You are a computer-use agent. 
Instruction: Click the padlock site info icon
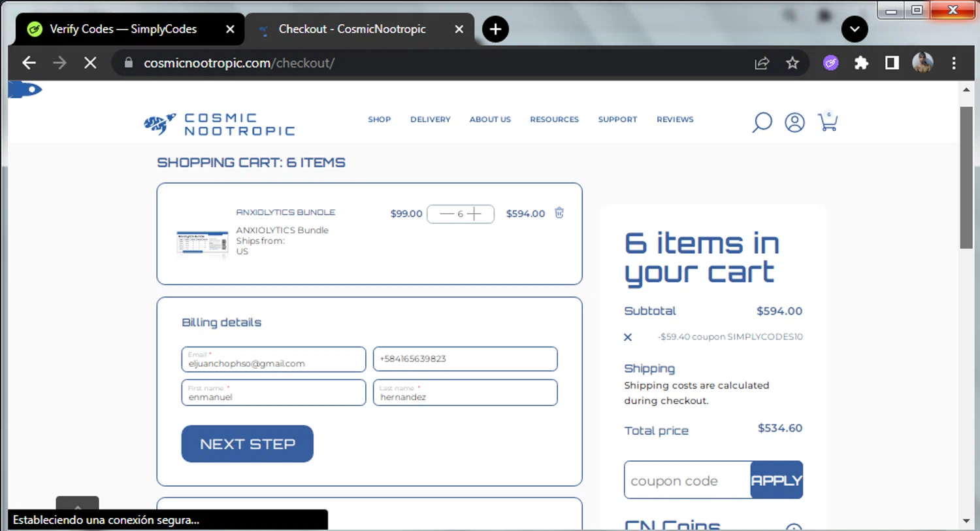128,63
